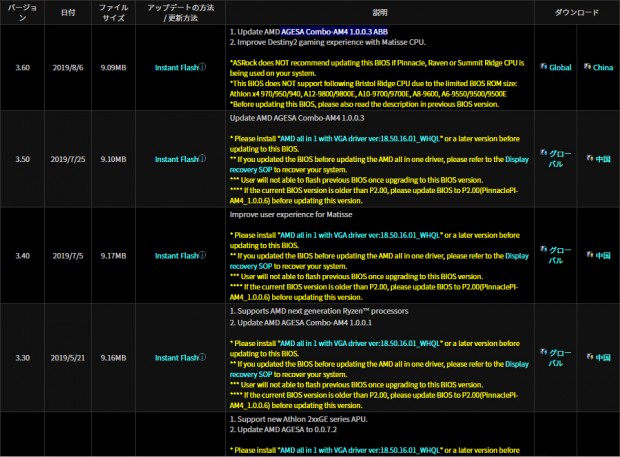Click Update AMD AGESA Combo-AM4 1.0.0.3 text
The image size is (620, 457).
pyautogui.click(x=297, y=118)
